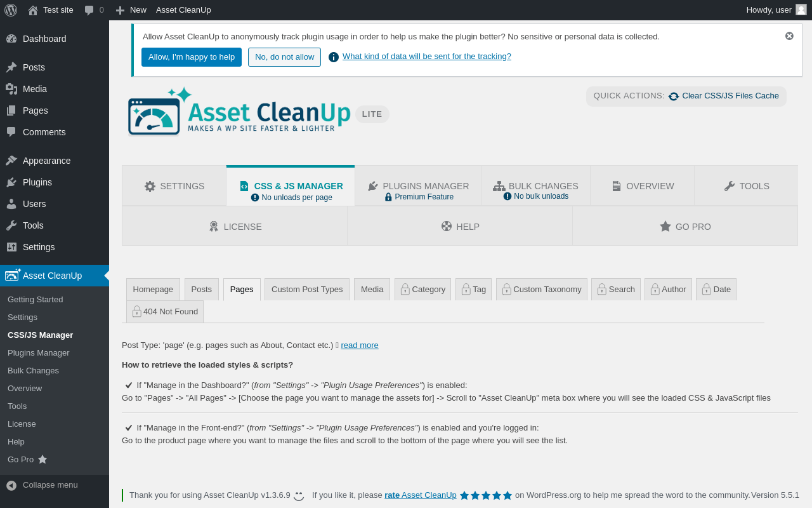Switch to the BULK CHANGES tab
The image size is (812, 508).
[536, 186]
